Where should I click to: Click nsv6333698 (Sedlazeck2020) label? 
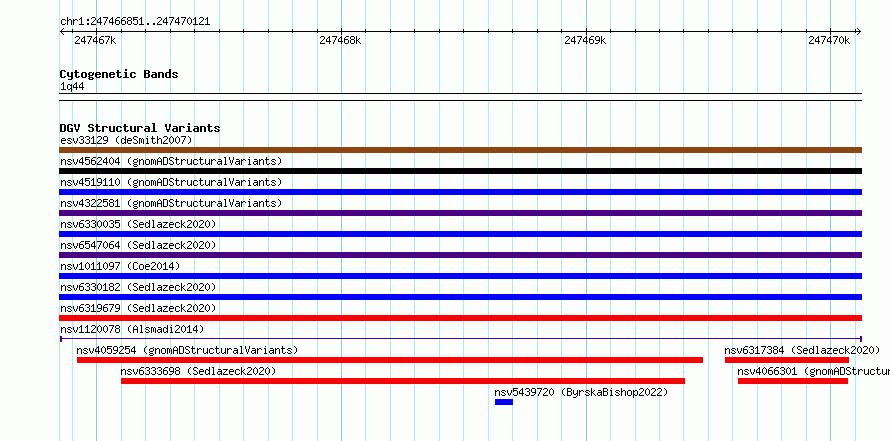coord(198,371)
